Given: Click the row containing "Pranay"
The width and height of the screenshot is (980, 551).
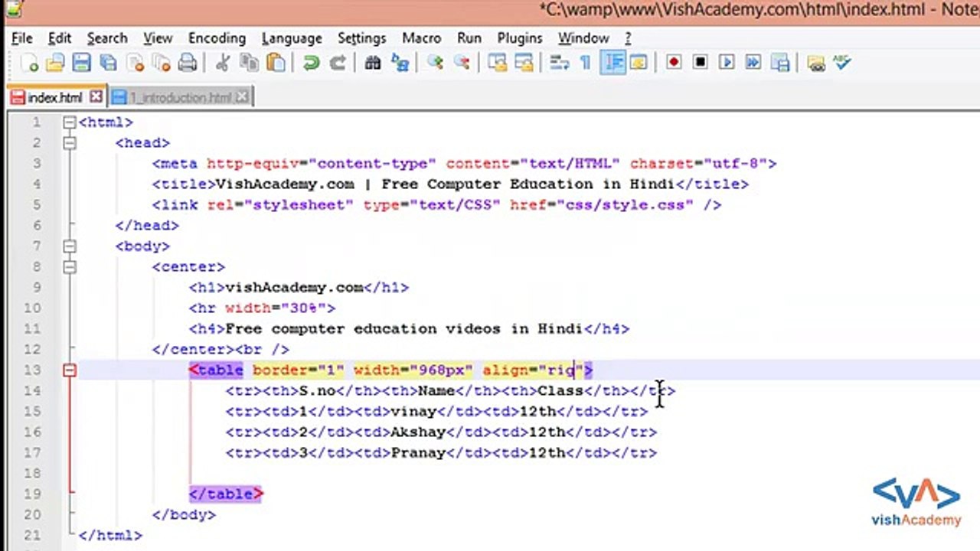Looking at the screenshot, I should pos(441,453).
